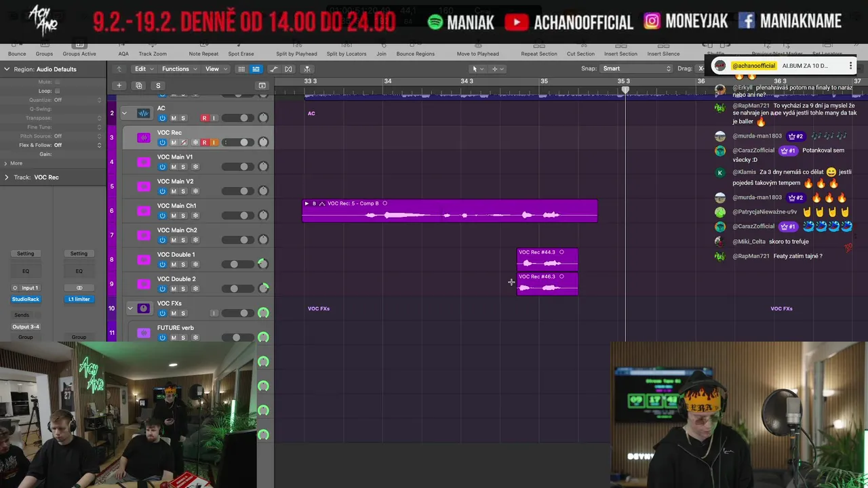This screenshot has height=488, width=868.
Task: Click the duplicate track icon
Action: coord(138,85)
